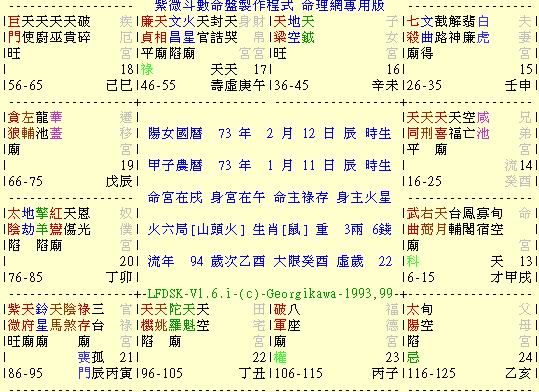
Task: Select the red star name 紫微
Action: [14, 317]
